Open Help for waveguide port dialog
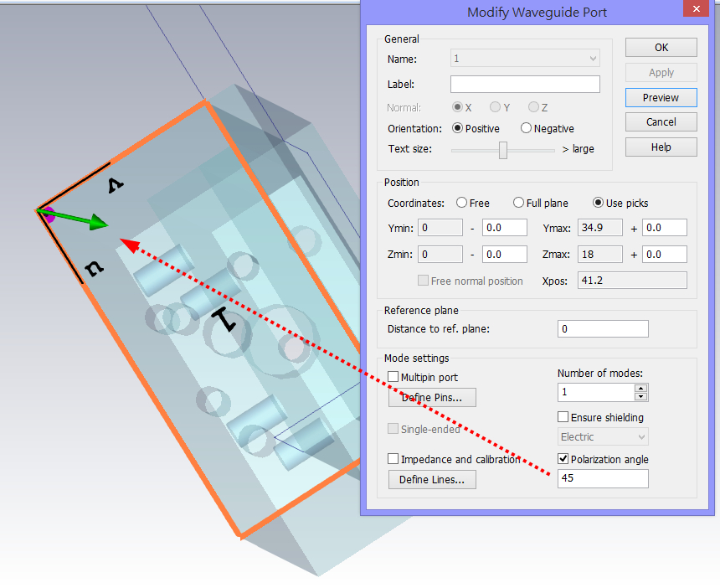 tap(661, 147)
